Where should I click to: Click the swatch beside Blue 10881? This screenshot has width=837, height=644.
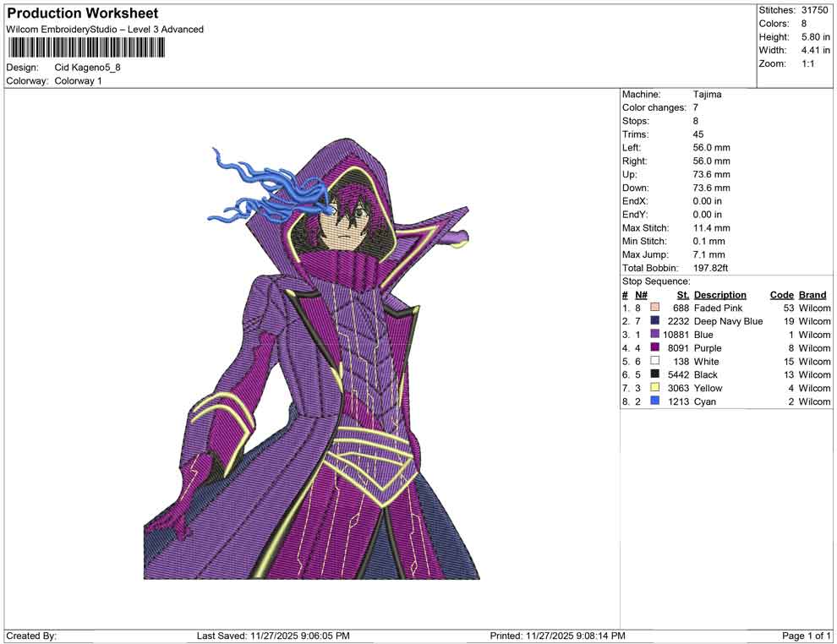[x=654, y=334]
